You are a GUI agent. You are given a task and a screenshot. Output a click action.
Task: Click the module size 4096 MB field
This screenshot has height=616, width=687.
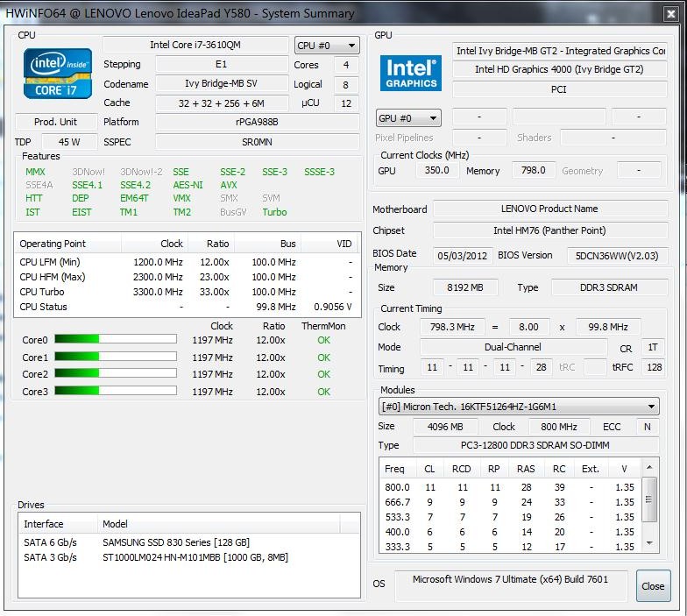[x=445, y=427]
